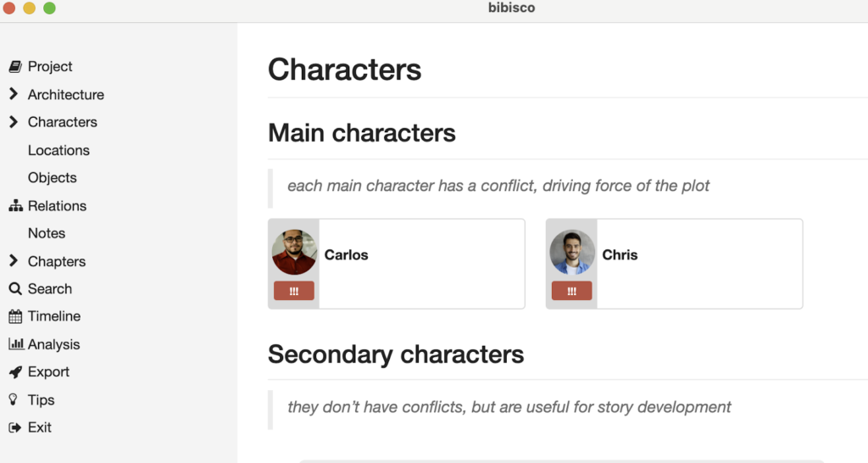This screenshot has width=868, height=463.
Task: Open Carlos's profile photo
Action: (294, 252)
